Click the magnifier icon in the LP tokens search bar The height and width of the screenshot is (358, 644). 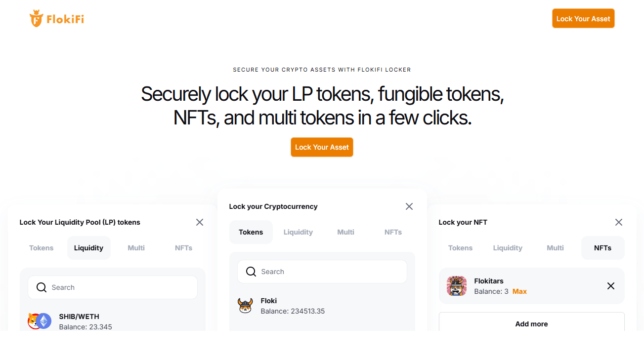coord(42,287)
